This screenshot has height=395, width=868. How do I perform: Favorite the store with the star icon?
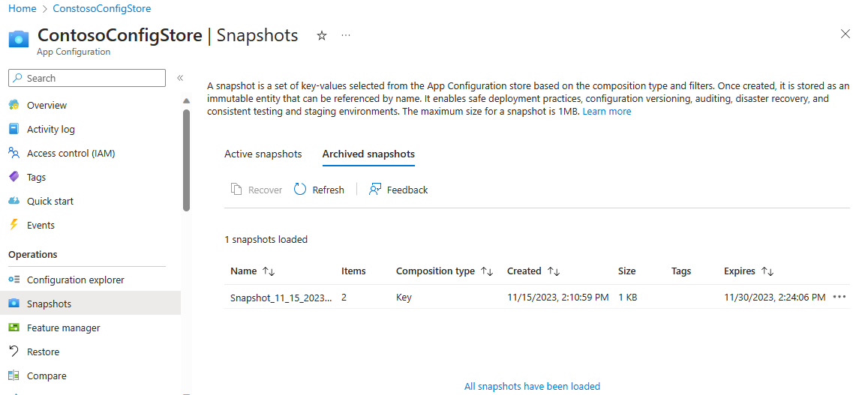click(x=322, y=35)
